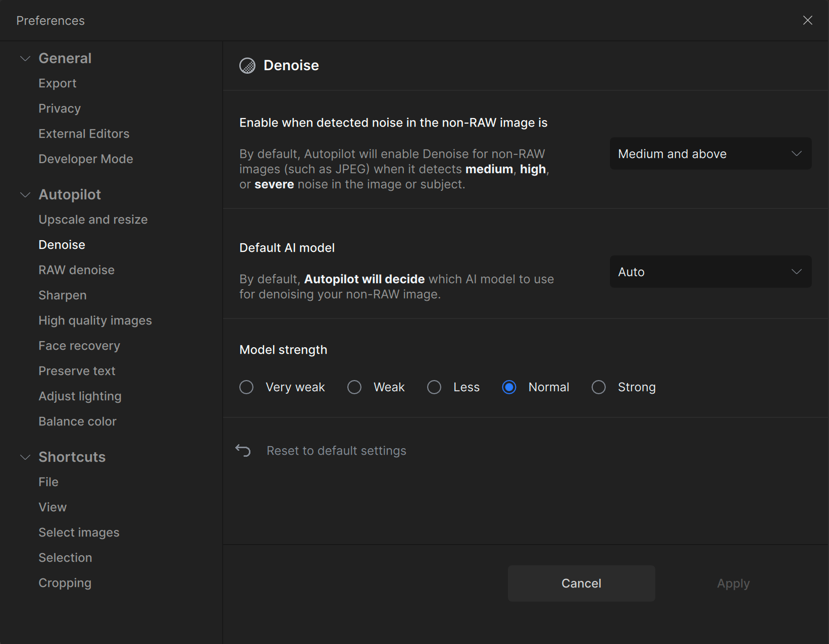Image resolution: width=829 pixels, height=644 pixels.
Task: Collapse the Autopilot section chevron
Action: point(25,195)
